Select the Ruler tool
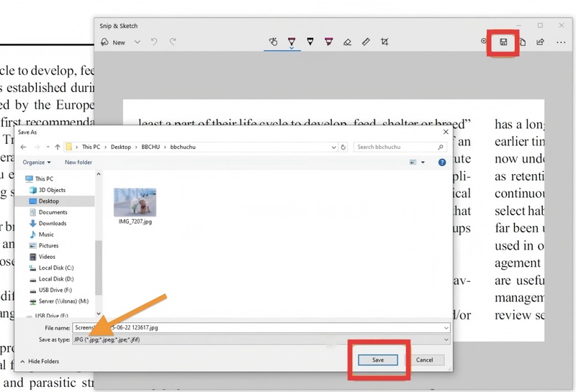The image size is (576, 392). coord(366,42)
